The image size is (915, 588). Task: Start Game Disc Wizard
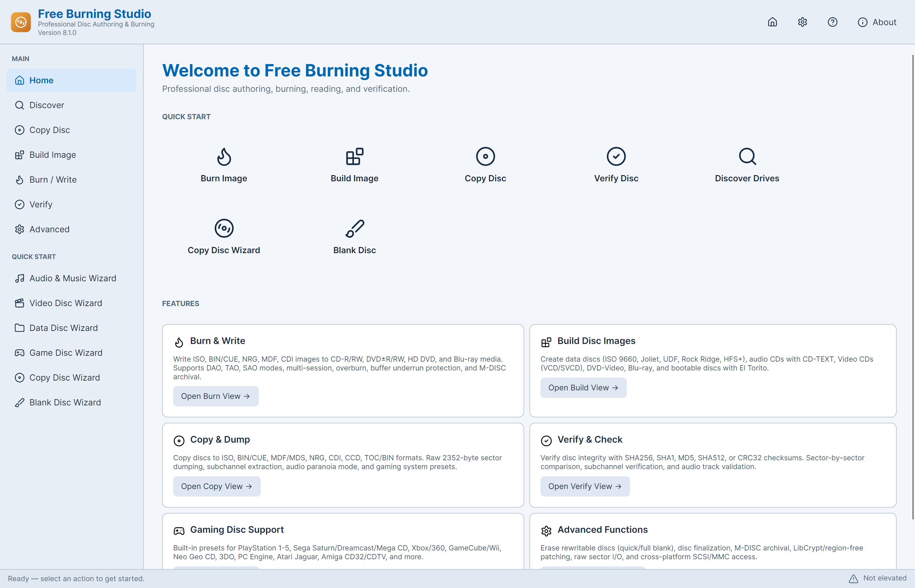click(72, 352)
